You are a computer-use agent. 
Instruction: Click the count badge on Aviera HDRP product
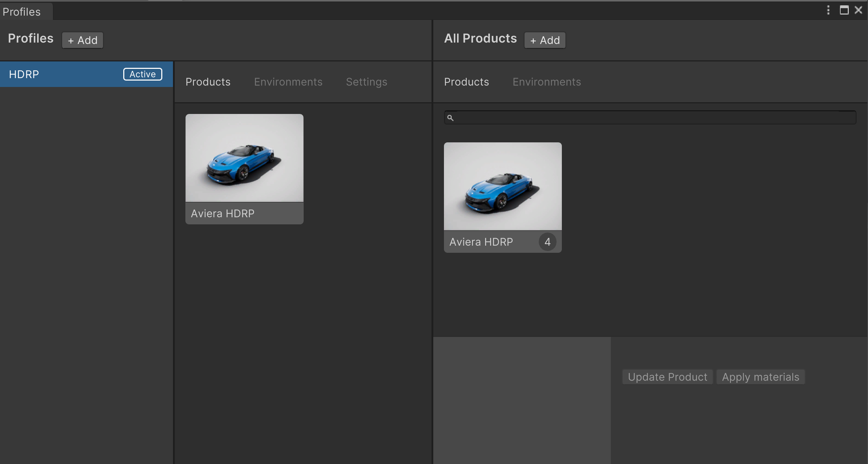point(547,242)
